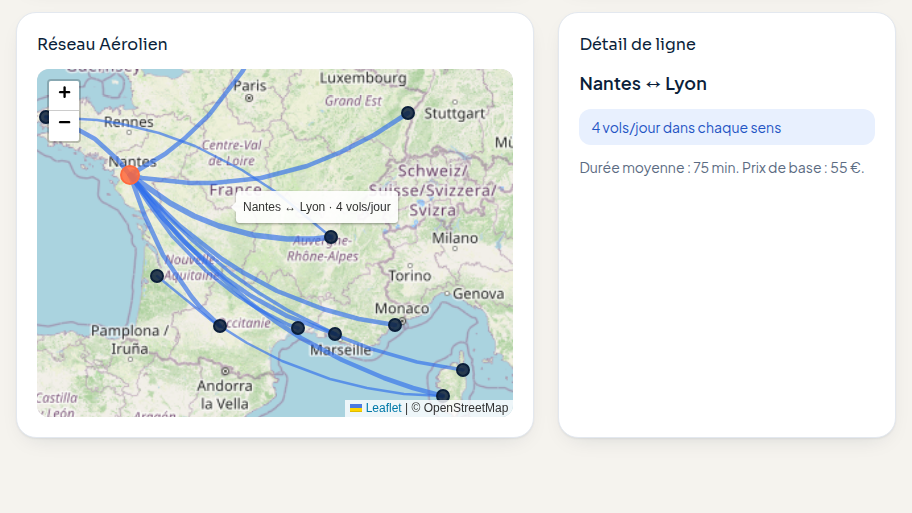Click the Lyon airport marker
Viewport: 912px width, 513px height.
pos(331,237)
